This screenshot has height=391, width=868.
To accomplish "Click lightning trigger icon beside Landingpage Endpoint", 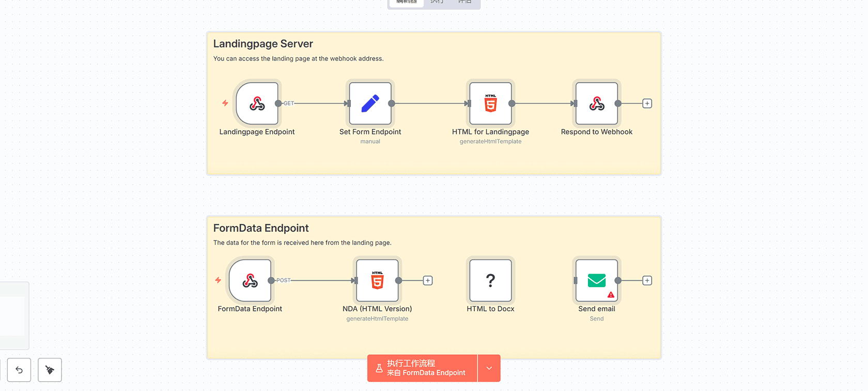I will pyautogui.click(x=225, y=103).
